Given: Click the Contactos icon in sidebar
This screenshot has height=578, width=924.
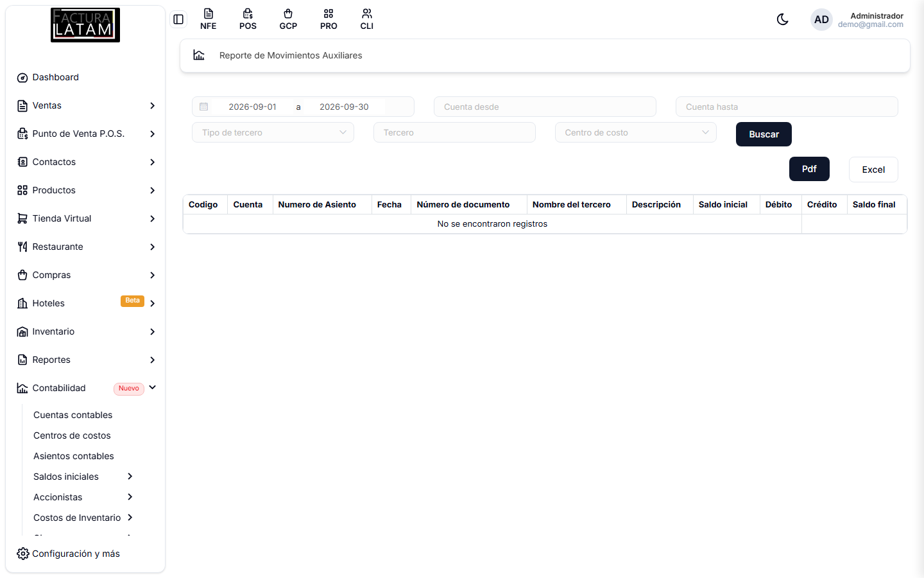Looking at the screenshot, I should click(22, 162).
